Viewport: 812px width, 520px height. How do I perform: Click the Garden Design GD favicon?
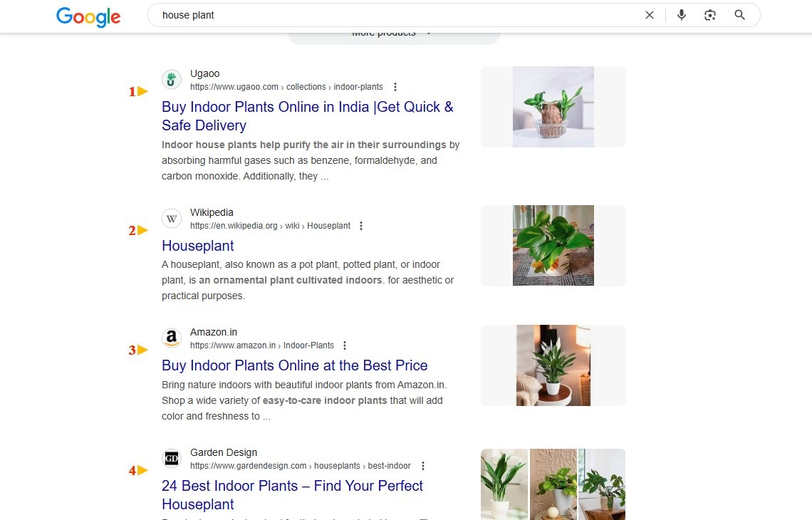click(x=172, y=458)
